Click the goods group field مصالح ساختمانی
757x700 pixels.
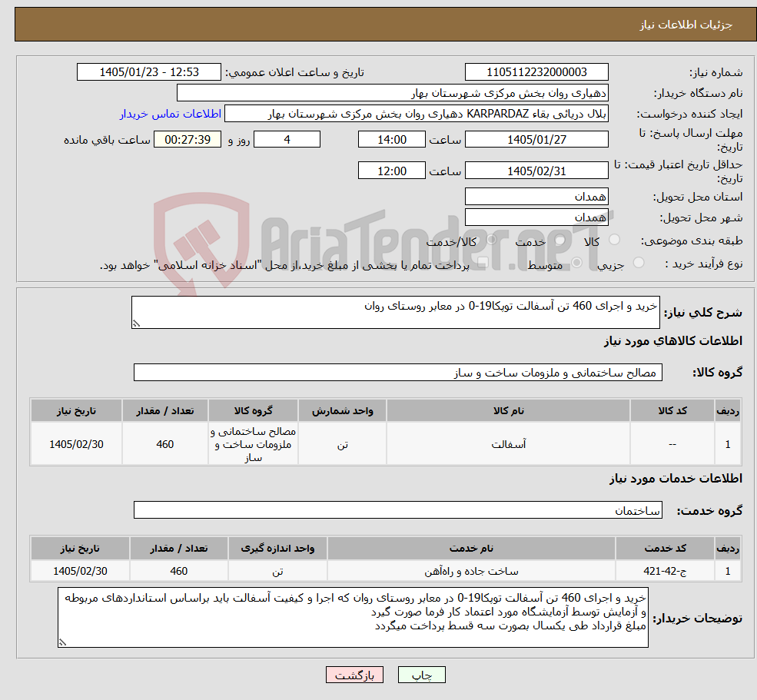tap(398, 372)
